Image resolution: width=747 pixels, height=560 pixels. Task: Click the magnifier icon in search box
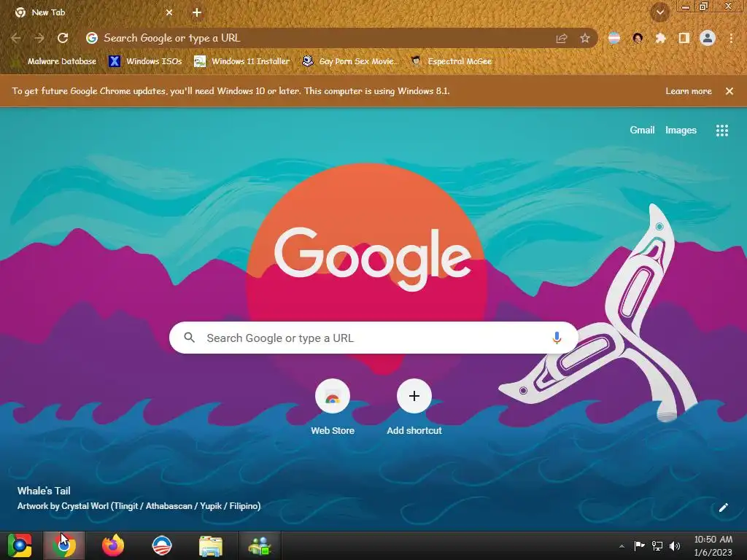(x=189, y=338)
